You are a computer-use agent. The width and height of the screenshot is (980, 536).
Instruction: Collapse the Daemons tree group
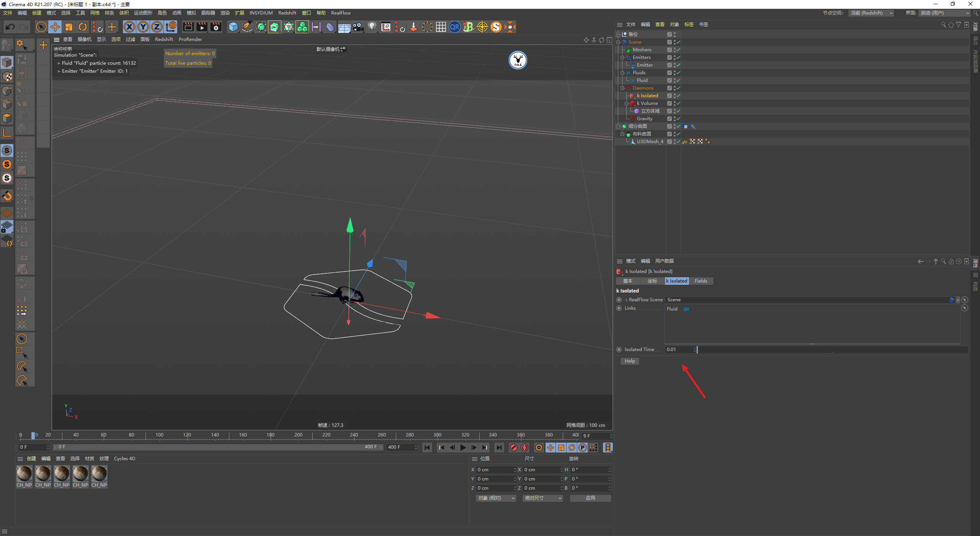(622, 88)
